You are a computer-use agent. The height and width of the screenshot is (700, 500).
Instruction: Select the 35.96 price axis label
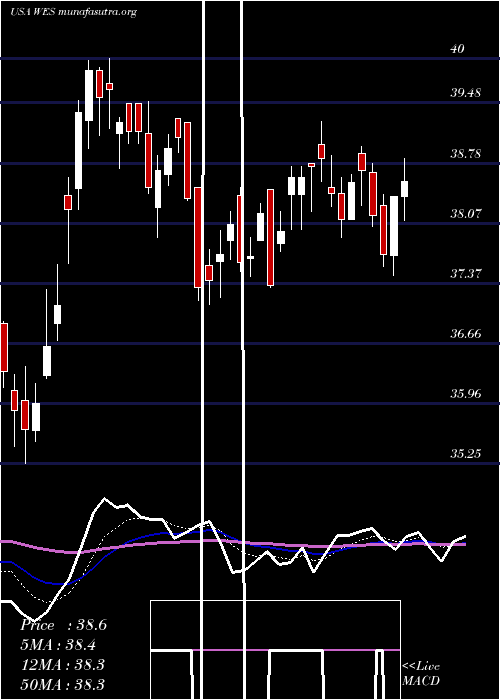[x=465, y=394]
